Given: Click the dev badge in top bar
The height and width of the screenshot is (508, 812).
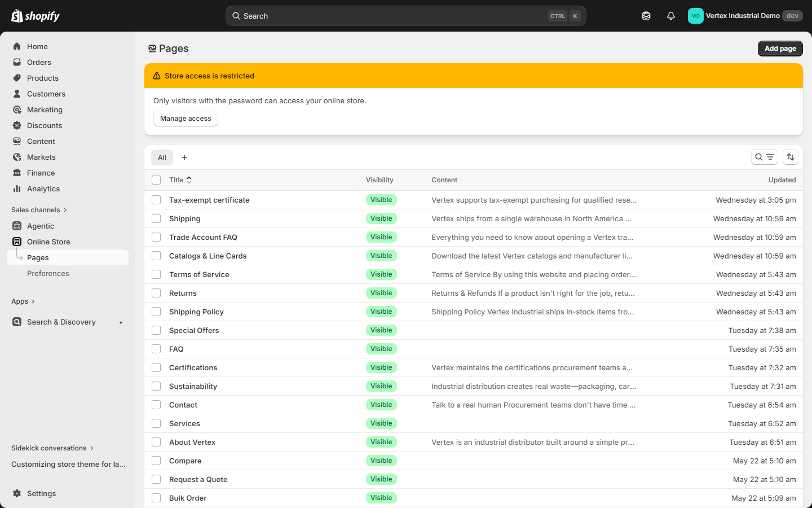Looking at the screenshot, I should [792, 16].
